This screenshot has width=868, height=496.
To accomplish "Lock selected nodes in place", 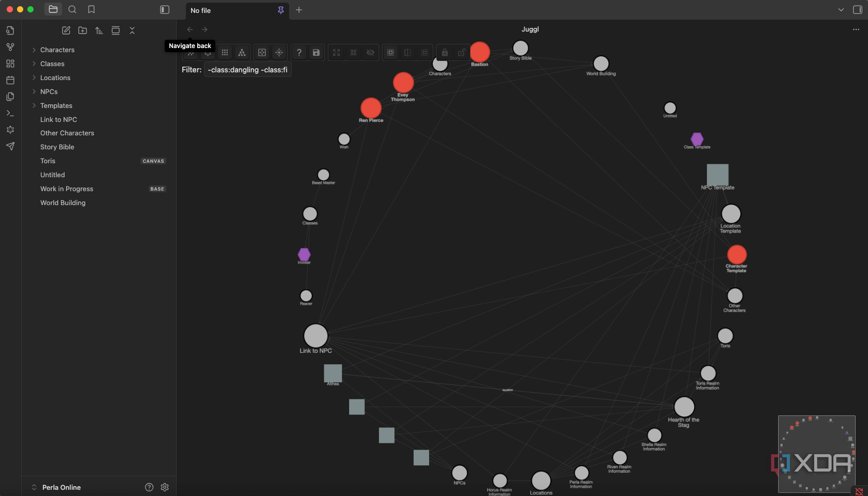I will pos(445,53).
